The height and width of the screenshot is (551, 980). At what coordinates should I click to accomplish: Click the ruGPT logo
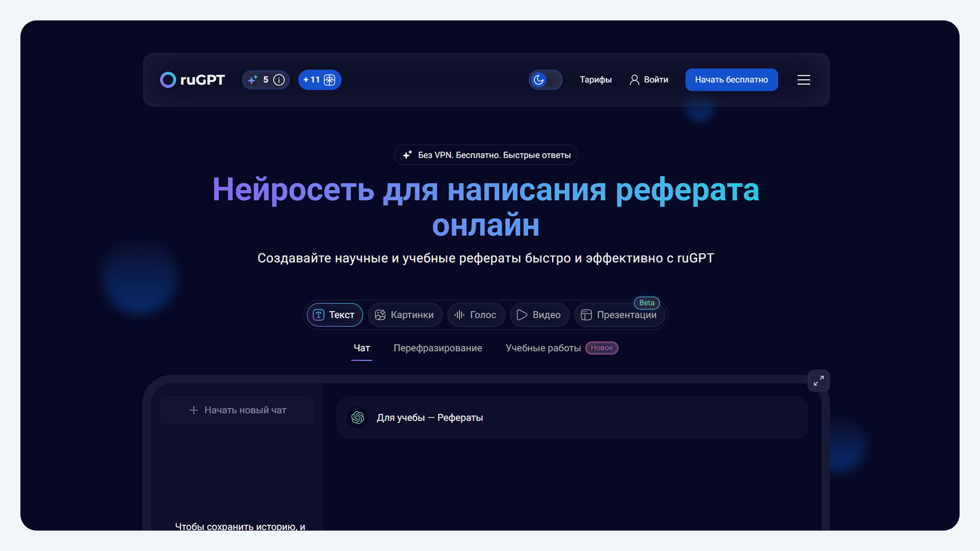click(192, 80)
